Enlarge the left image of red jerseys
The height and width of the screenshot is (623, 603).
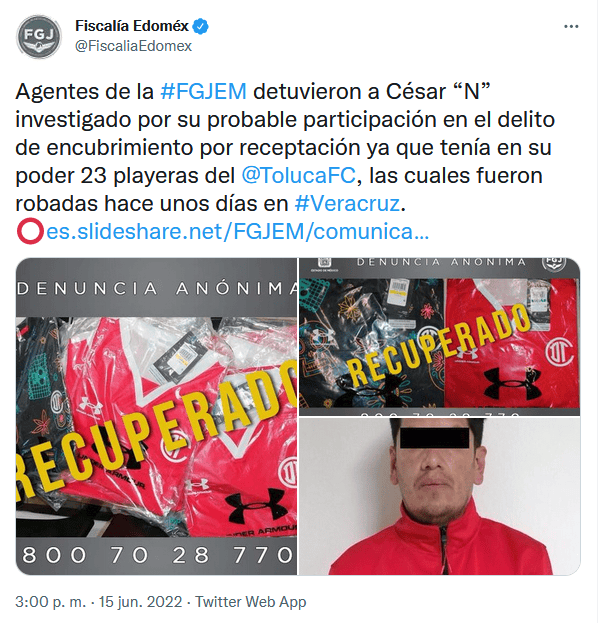coord(156,416)
